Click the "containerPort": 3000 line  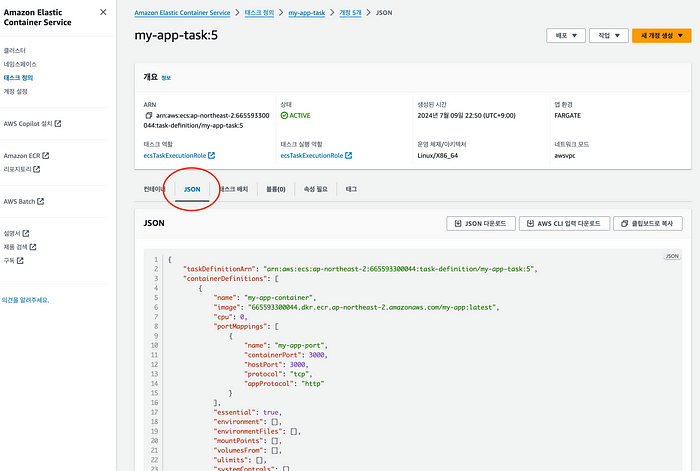pos(286,355)
